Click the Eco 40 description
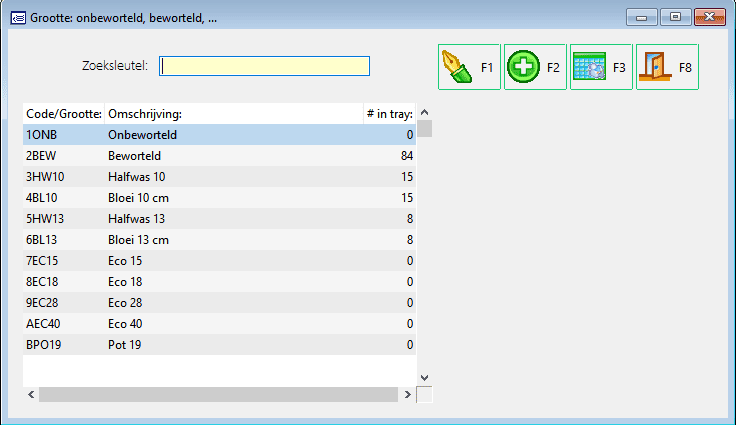736x425 pixels. 125,324
